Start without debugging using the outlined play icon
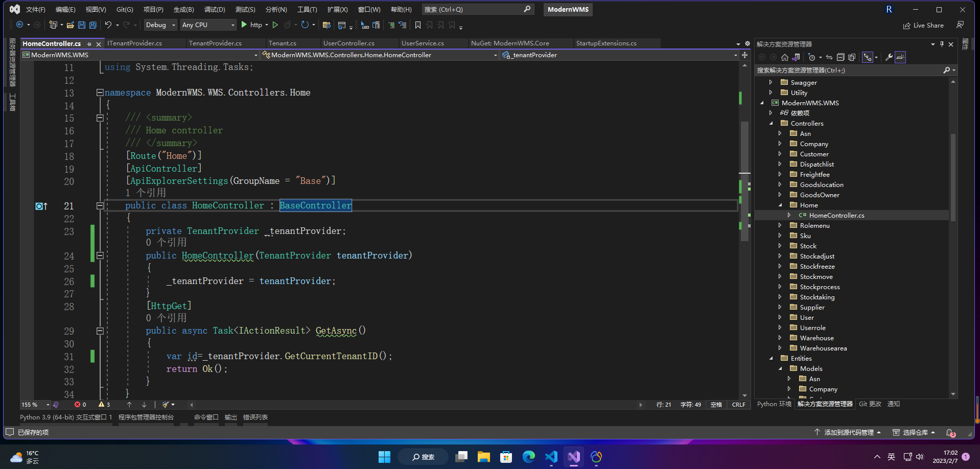Screen dimensions: 980x469 (275, 25)
